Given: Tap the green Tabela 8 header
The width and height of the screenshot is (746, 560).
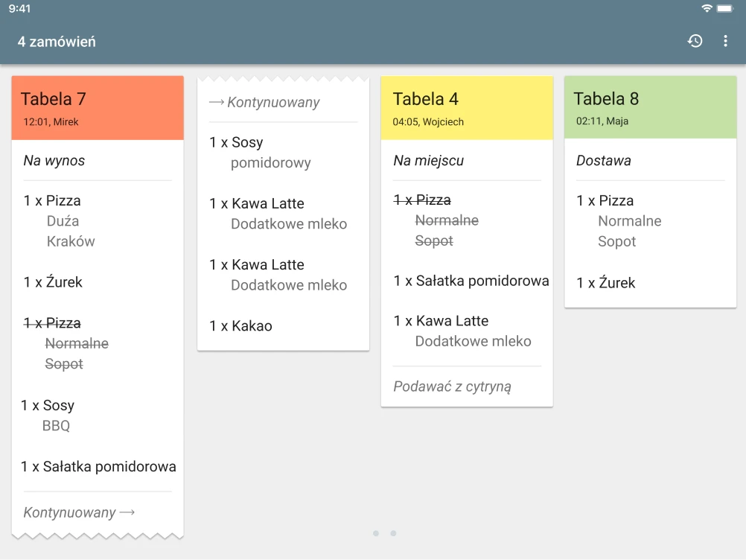Looking at the screenshot, I should click(x=651, y=107).
